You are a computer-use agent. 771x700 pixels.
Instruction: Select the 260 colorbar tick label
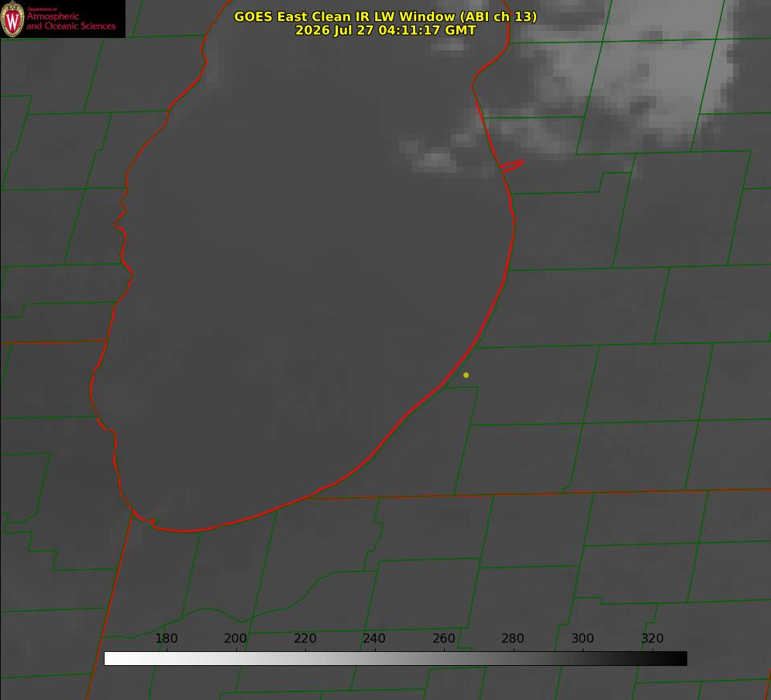pos(443,638)
